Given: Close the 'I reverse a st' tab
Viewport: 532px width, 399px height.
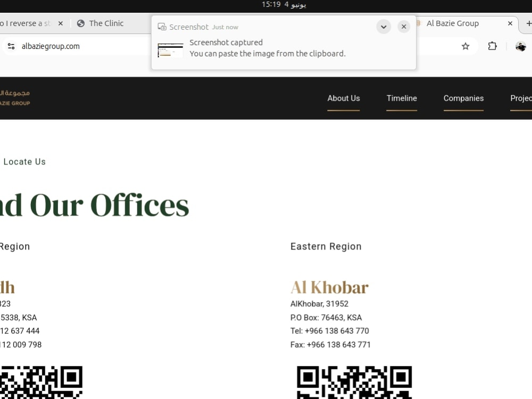Looking at the screenshot, I should [x=61, y=23].
